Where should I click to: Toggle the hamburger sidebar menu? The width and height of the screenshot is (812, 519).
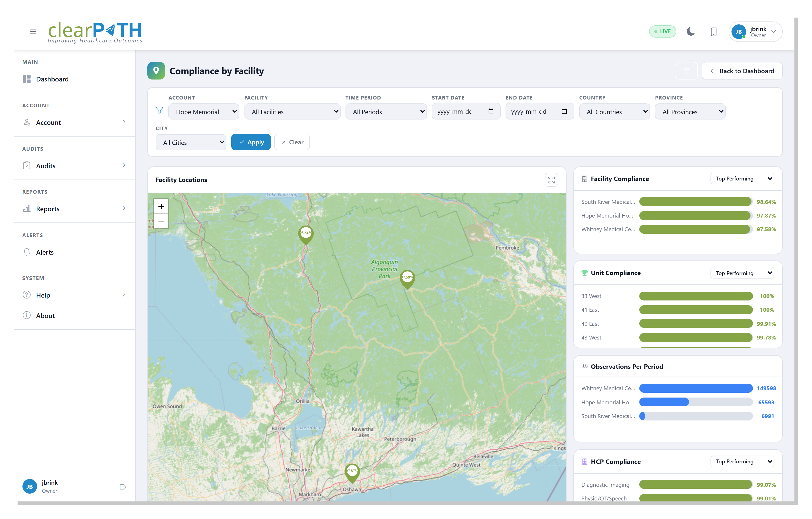coord(33,31)
